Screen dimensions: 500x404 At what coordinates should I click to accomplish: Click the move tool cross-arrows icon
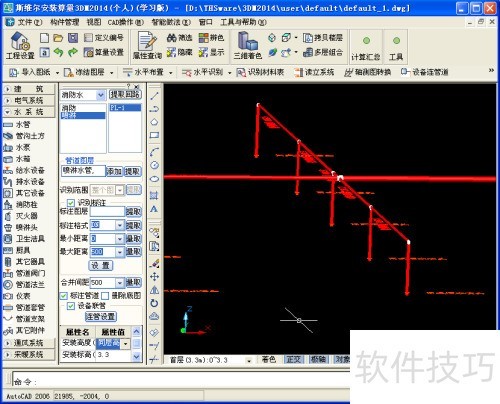154,276
